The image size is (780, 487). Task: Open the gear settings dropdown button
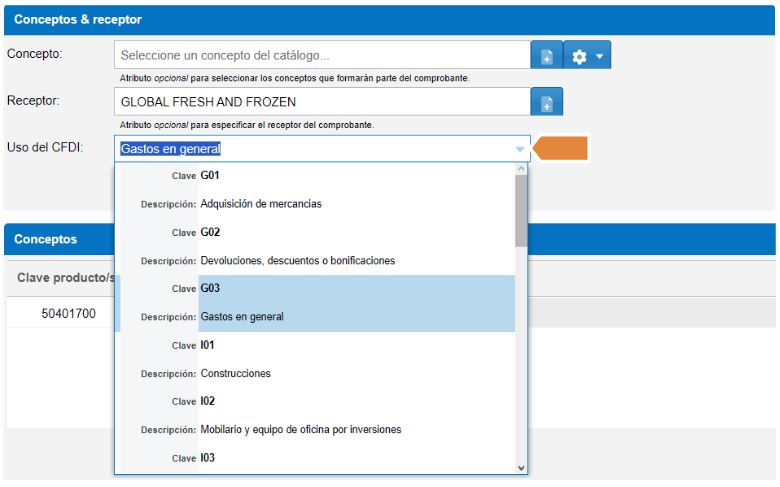[x=587, y=56]
